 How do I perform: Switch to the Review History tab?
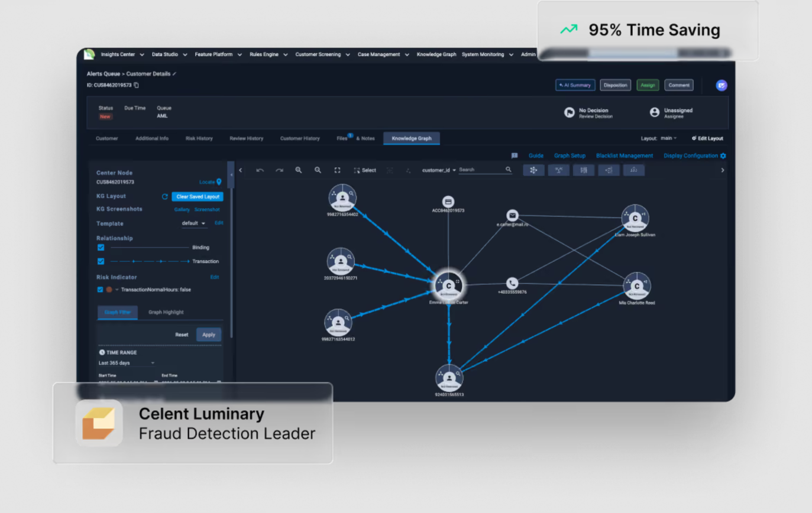click(247, 138)
